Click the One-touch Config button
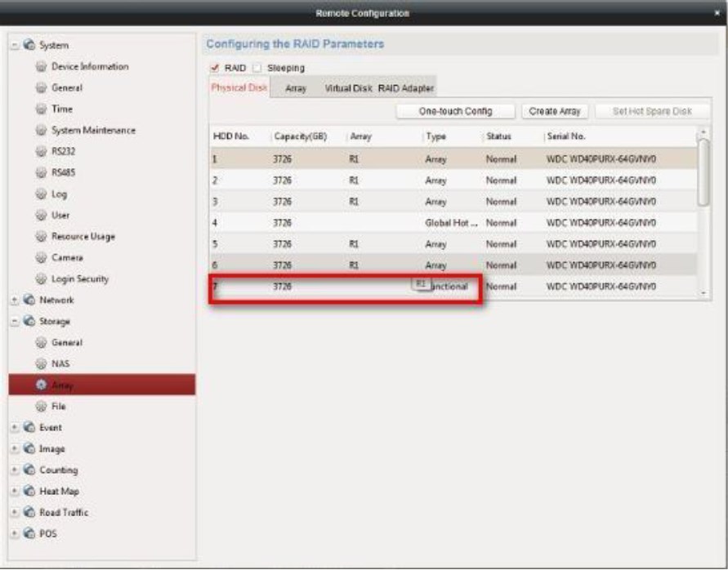This screenshot has width=728, height=570. (x=455, y=111)
